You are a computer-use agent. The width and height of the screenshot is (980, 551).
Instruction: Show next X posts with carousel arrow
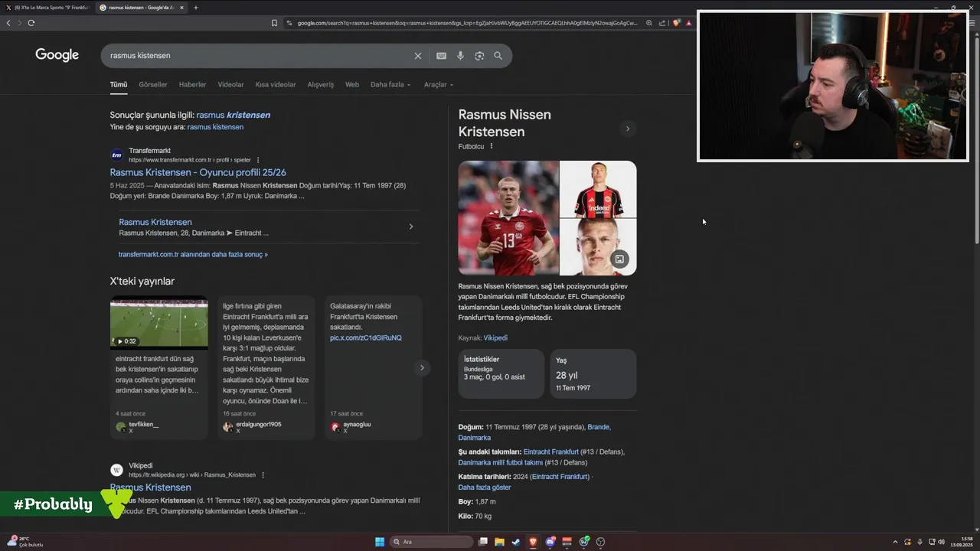[x=421, y=368]
